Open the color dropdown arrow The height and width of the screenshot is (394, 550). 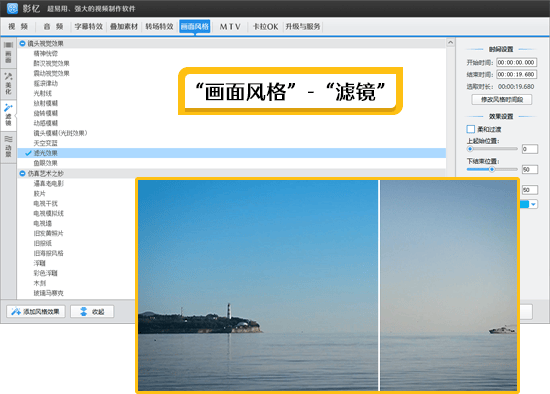pyautogui.click(x=533, y=204)
